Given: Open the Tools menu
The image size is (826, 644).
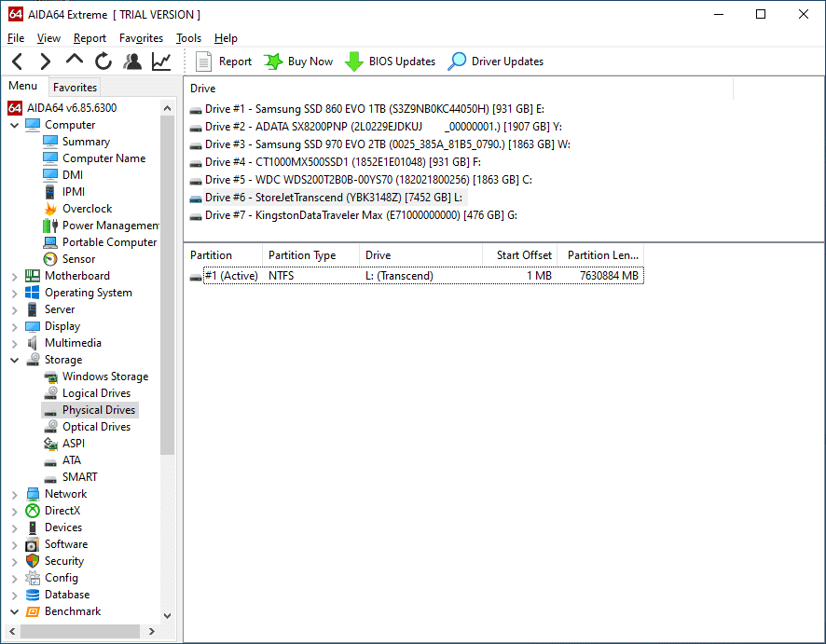Looking at the screenshot, I should click(x=188, y=38).
